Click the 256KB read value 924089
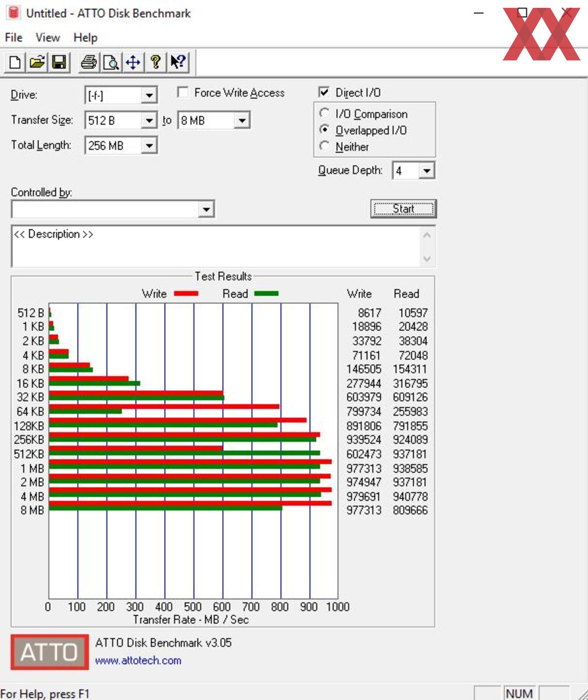 pyautogui.click(x=410, y=440)
